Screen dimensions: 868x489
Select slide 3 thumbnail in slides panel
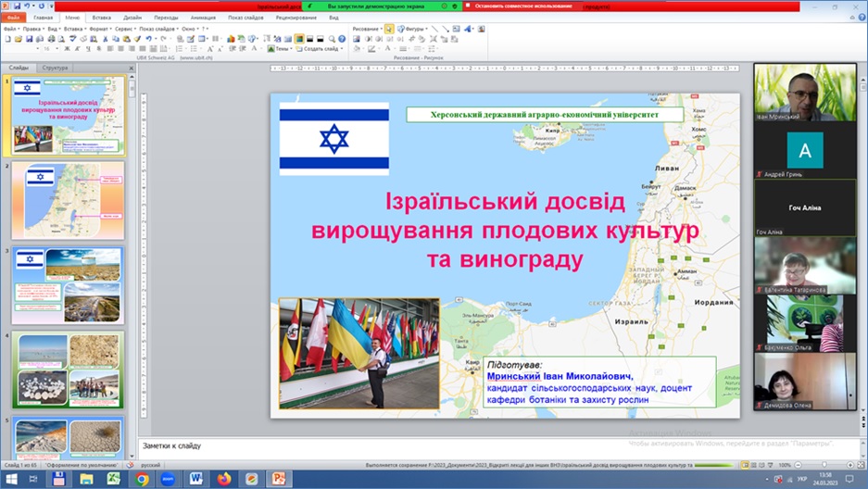67,284
